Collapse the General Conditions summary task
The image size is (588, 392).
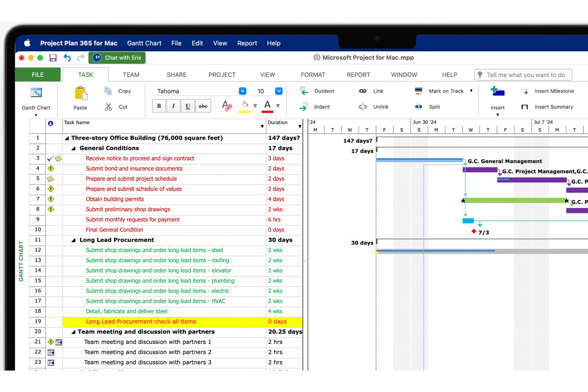click(73, 148)
